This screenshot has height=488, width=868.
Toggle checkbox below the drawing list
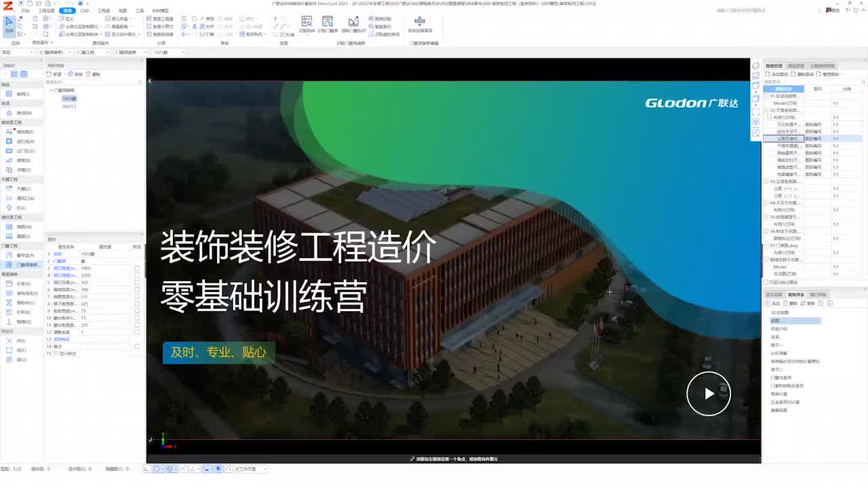coord(766,283)
